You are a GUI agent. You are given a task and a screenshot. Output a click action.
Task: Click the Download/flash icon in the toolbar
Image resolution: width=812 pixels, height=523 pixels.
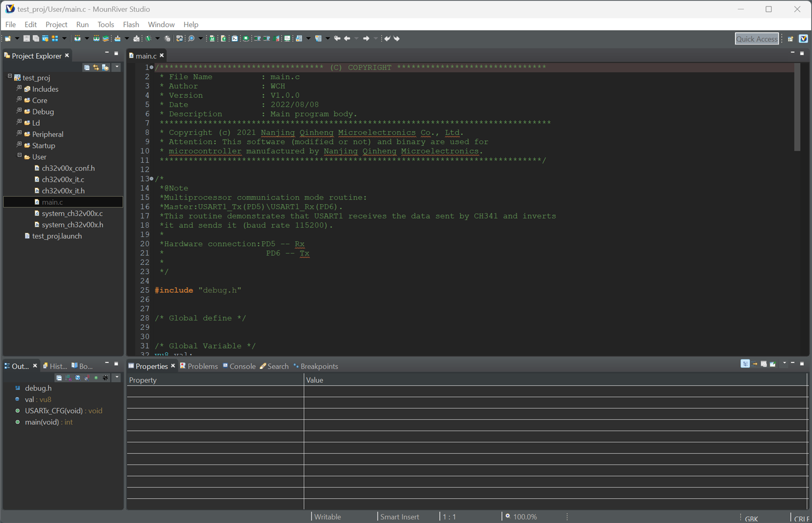[117, 38]
